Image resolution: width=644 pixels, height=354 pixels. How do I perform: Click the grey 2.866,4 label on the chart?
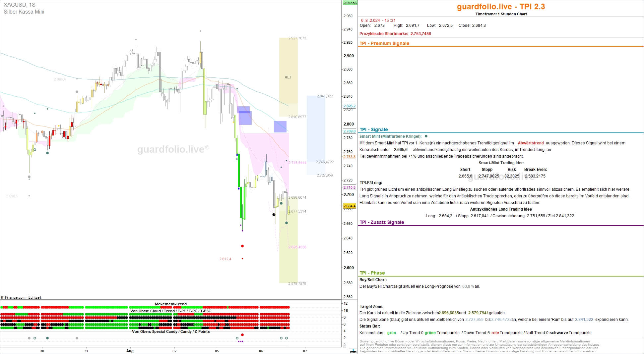60,79
